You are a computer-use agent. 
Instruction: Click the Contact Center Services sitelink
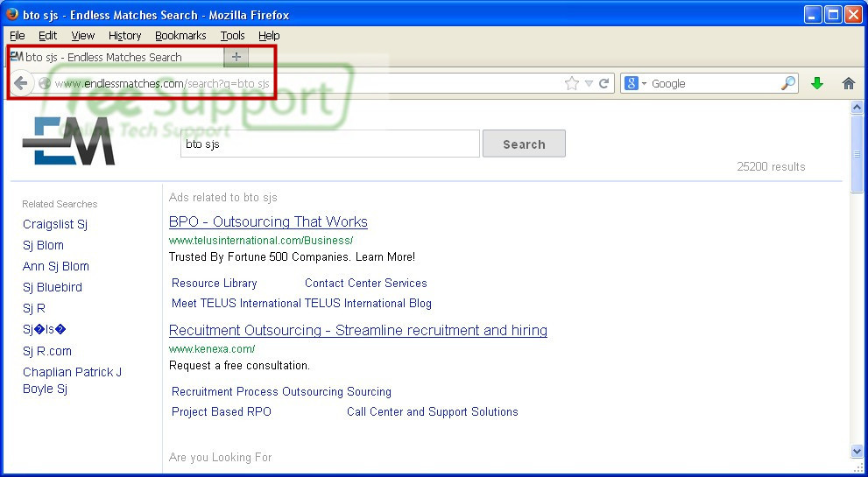(x=366, y=284)
